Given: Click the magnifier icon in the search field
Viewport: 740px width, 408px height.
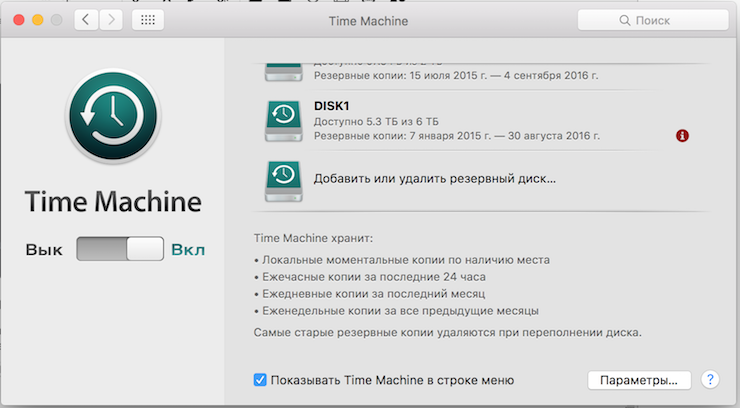Looking at the screenshot, I should pyautogui.click(x=624, y=20).
